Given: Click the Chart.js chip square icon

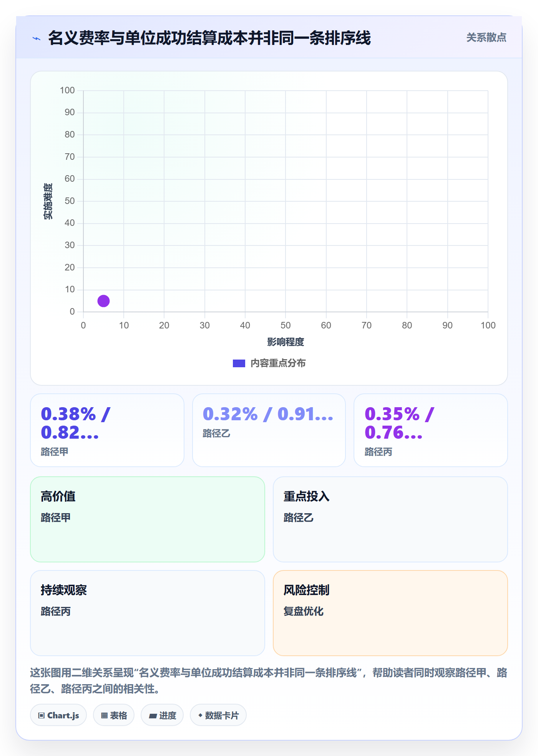Looking at the screenshot, I should point(41,716).
